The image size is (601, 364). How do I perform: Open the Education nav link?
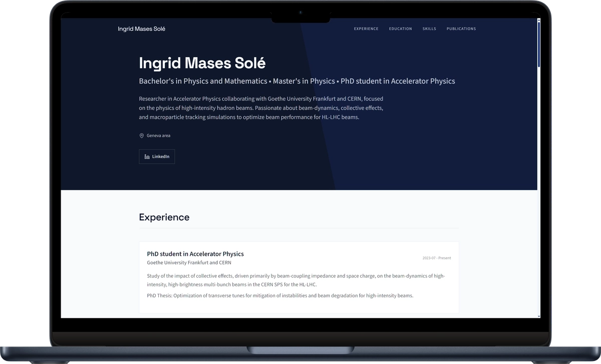[401, 29]
